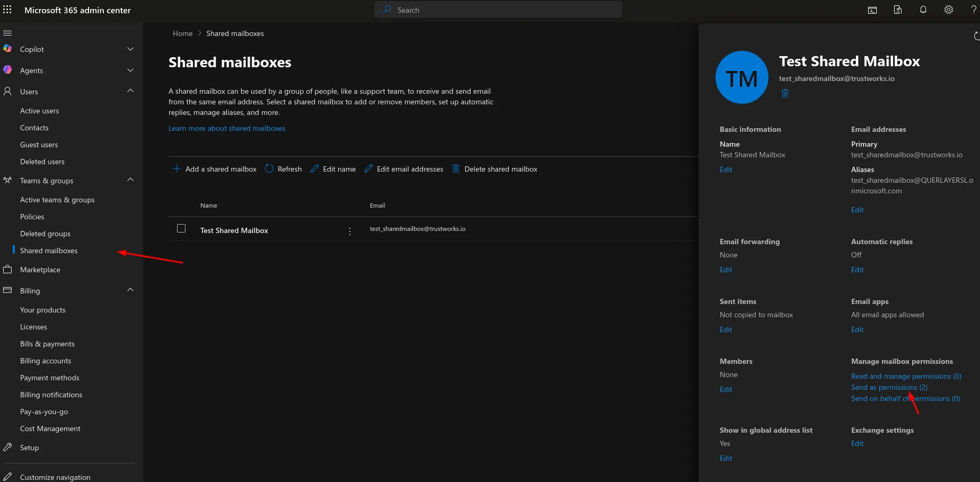
Task: Open Learn more about shared mailboxes link
Action: (227, 128)
